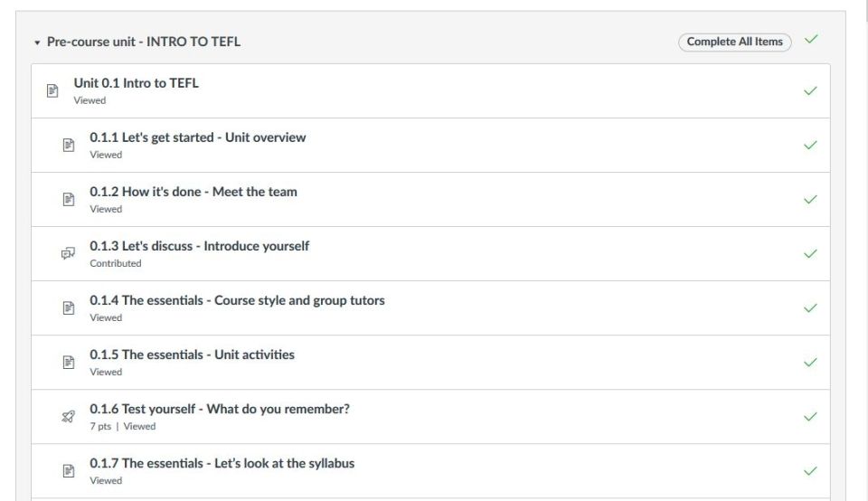
Task: Click the completion checkmark for 0.1.3 Introduce yourself
Action: pos(810,253)
